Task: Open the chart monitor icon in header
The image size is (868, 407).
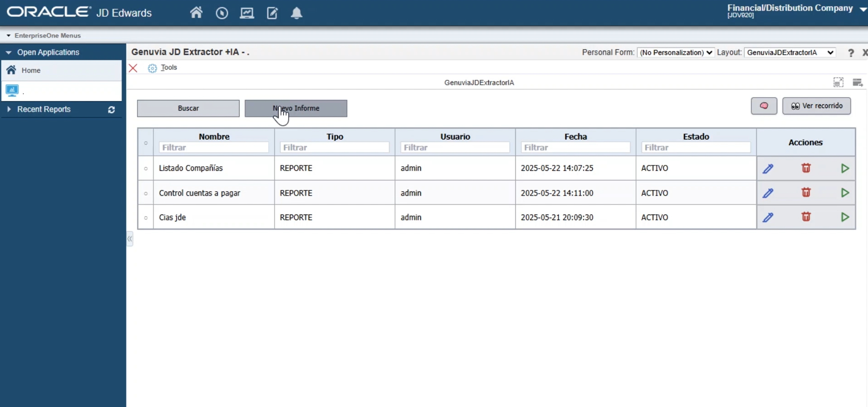Action: 247,13
